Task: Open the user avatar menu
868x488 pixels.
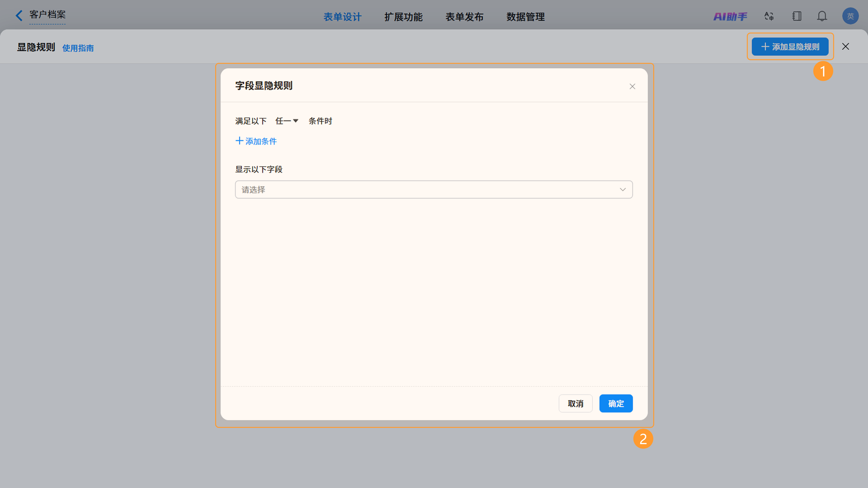Action: pyautogui.click(x=850, y=16)
